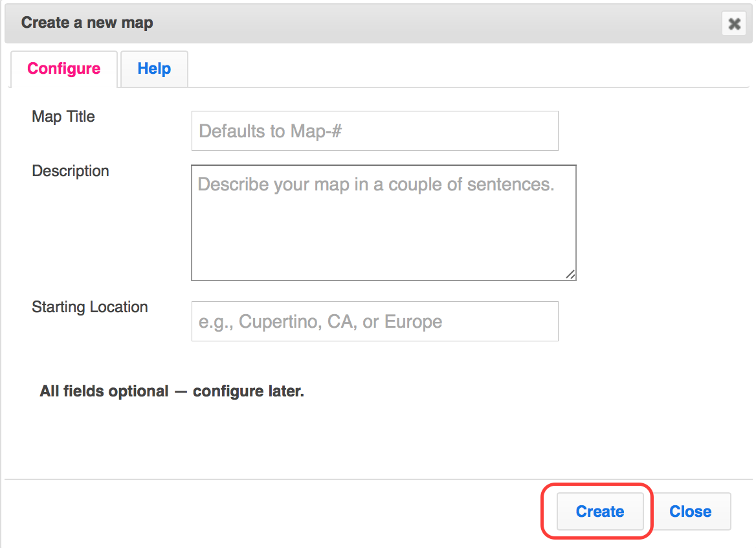756x548 pixels.
Task: Click the Description box resize handle
Action: [x=570, y=275]
